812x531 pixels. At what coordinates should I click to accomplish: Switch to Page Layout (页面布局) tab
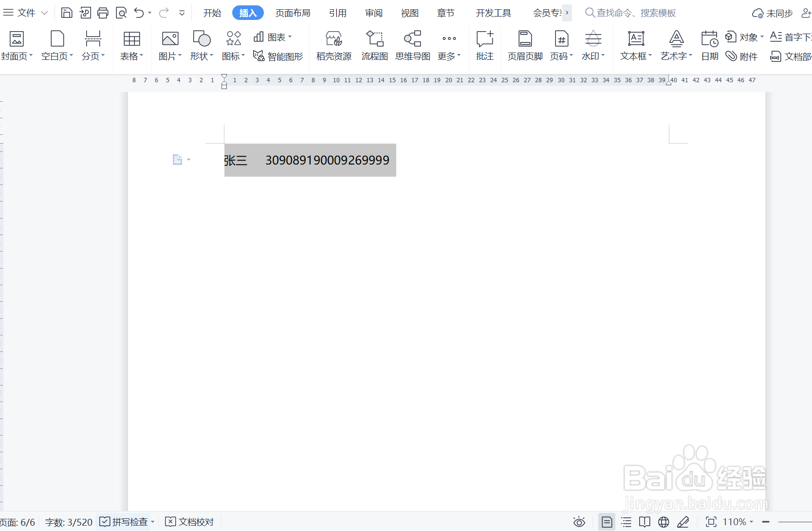point(293,13)
